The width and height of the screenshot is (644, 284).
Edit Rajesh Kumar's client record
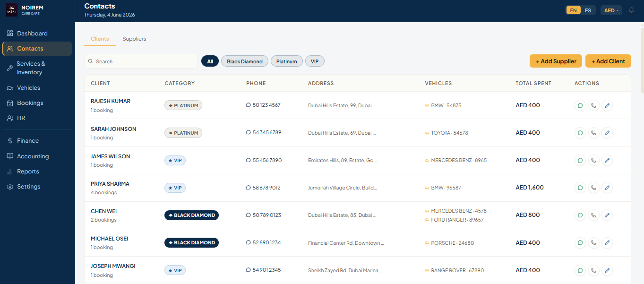(x=607, y=105)
